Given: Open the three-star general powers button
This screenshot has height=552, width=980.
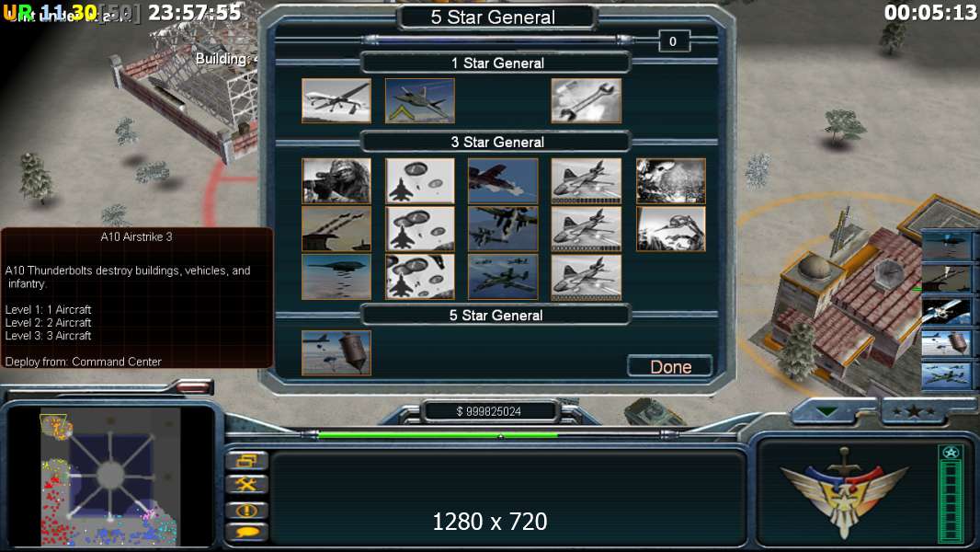Looking at the screenshot, I should 914,411.
